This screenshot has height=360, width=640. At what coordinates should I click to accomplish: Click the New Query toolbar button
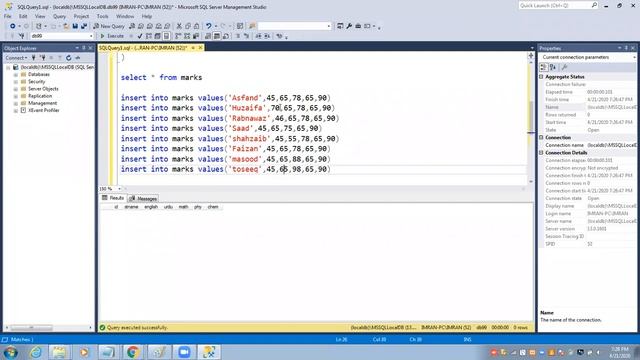tap(109, 26)
